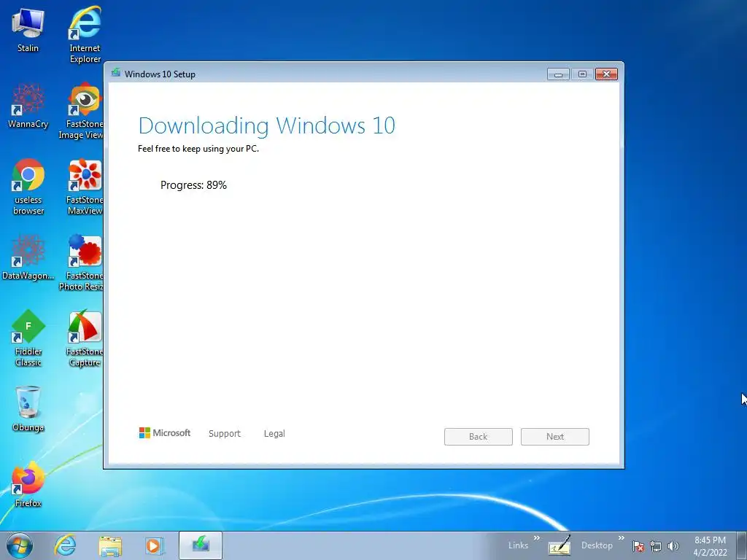Screen dimensions: 747x560
Task: Select FastStone Capture desktop icon
Action: point(85,338)
